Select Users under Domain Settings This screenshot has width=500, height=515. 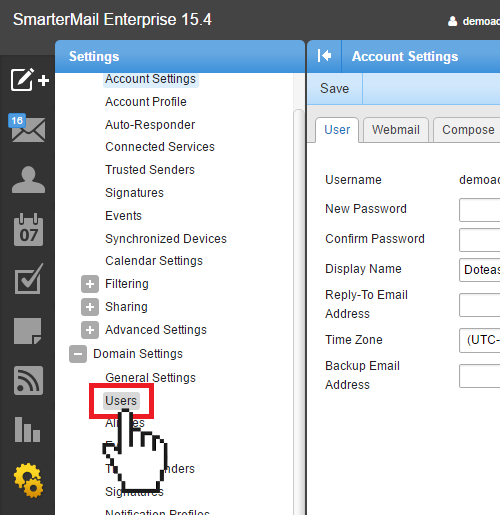tap(121, 401)
